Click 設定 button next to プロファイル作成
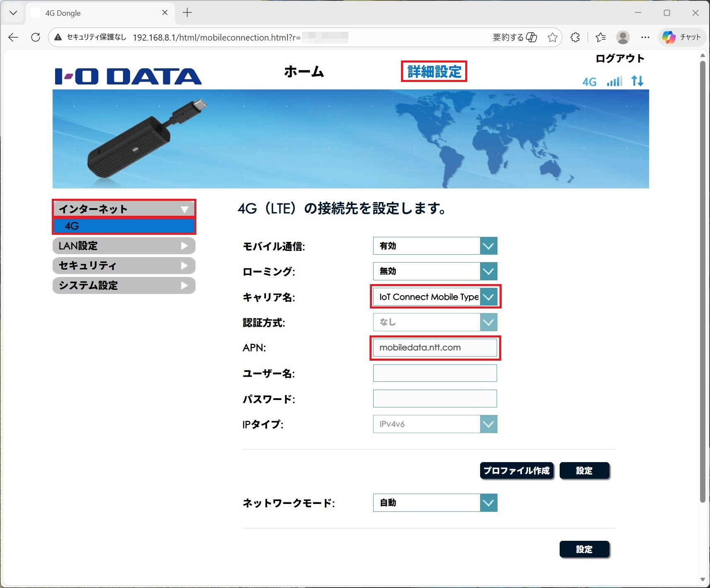 click(584, 471)
